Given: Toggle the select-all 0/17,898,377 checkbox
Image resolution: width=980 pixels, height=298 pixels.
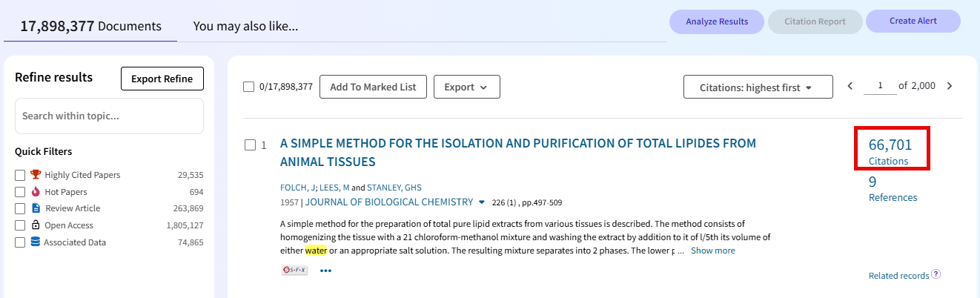Looking at the screenshot, I should pos(249,87).
